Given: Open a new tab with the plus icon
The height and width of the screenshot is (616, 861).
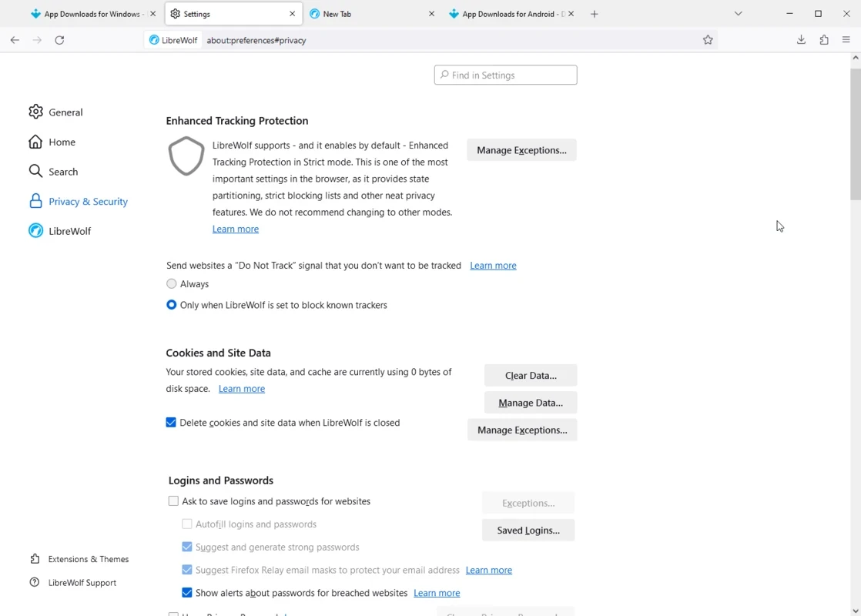Looking at the screenshot, I should [594, 15].
